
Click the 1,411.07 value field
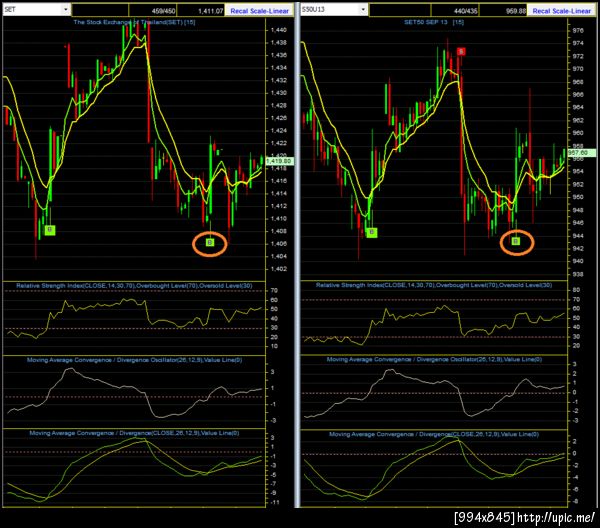pyautogui.click(x=201, y=11)
